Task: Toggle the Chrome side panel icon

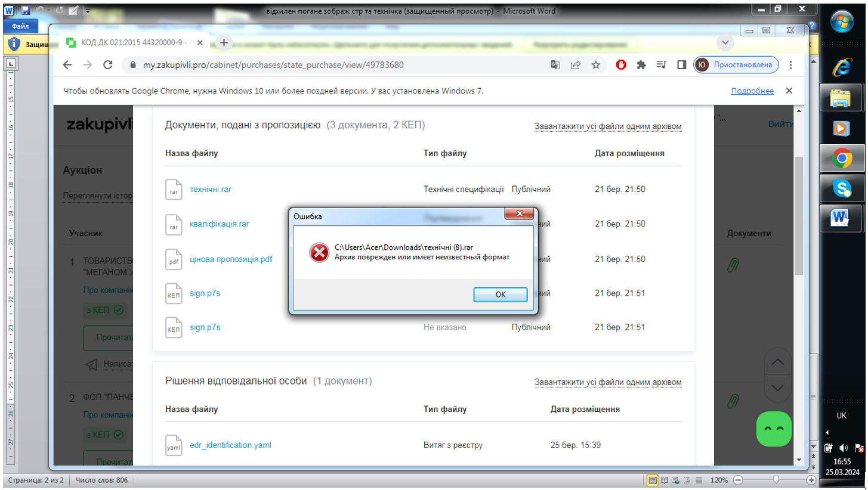Action: pos(681,65)
